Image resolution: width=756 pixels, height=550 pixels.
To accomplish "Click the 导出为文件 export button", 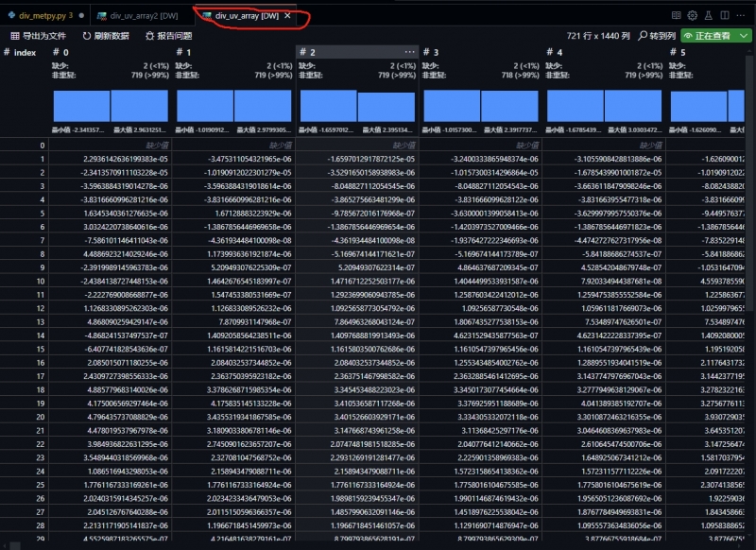I will click(38, 35).
